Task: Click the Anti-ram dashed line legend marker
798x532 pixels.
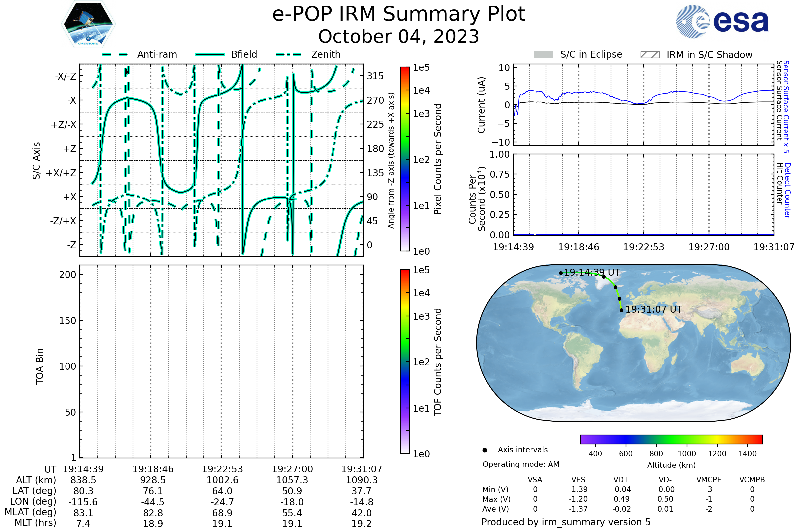Action: 115,54
